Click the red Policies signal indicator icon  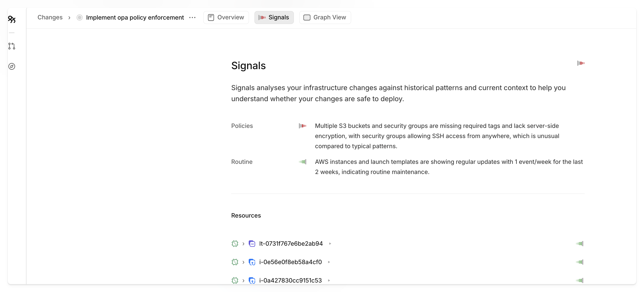(x=302, y=126)
